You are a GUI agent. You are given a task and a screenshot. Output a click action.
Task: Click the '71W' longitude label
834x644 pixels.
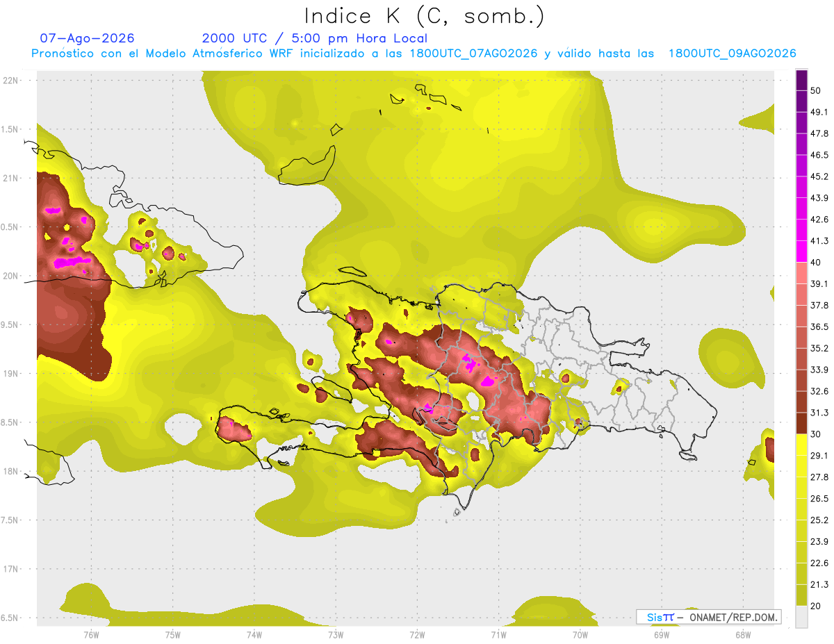(498, 634)
